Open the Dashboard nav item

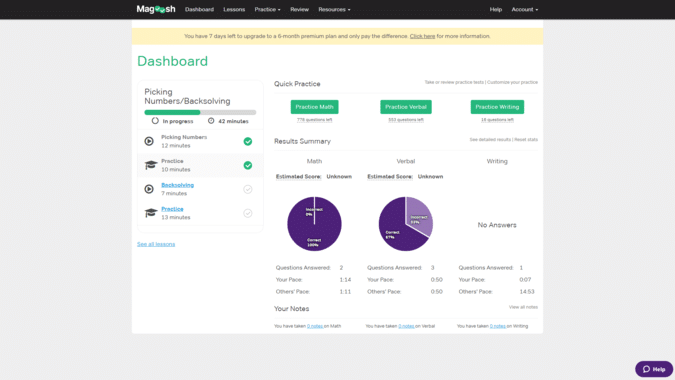(x=199, y=9)
